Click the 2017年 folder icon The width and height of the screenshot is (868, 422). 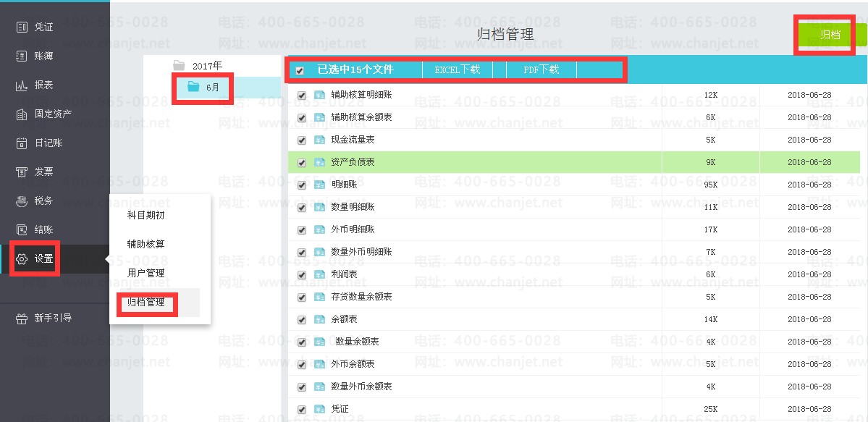[179, 65]
